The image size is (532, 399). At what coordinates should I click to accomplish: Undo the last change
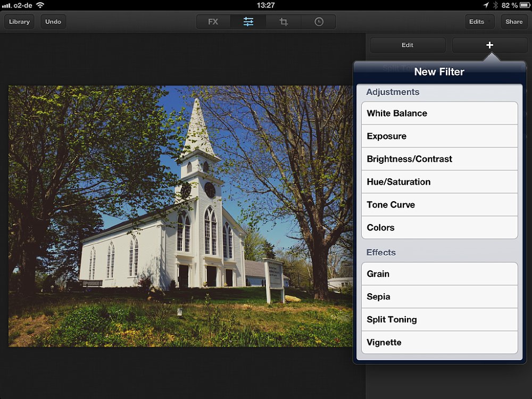click(53, 22)
